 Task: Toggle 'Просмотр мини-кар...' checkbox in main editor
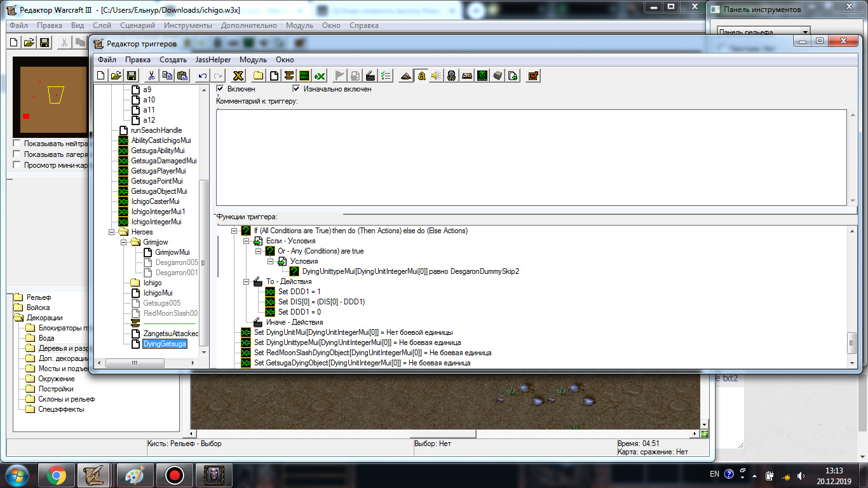click(17, 165)
